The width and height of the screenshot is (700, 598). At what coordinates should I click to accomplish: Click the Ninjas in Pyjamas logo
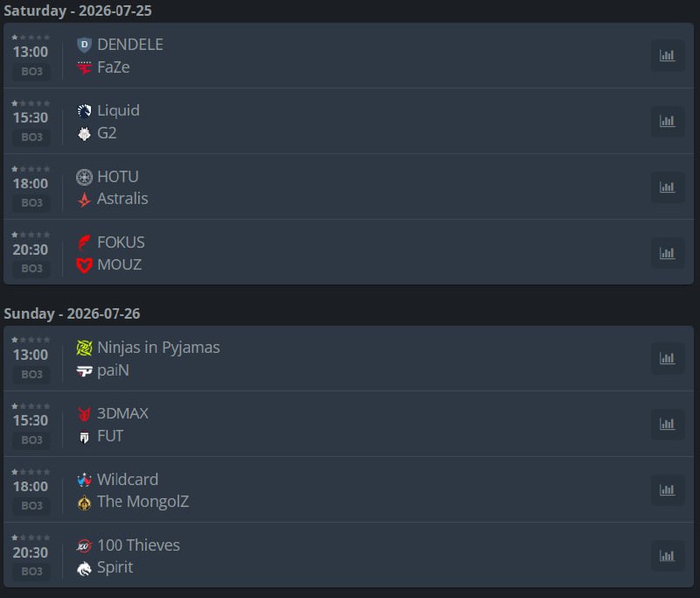click(x=84, y=348)
